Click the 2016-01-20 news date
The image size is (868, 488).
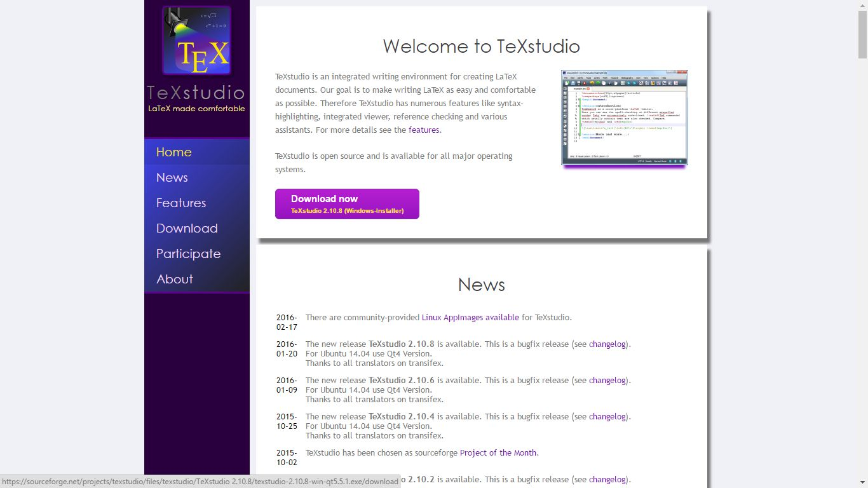pyautogui.click(x=287, y=349)
